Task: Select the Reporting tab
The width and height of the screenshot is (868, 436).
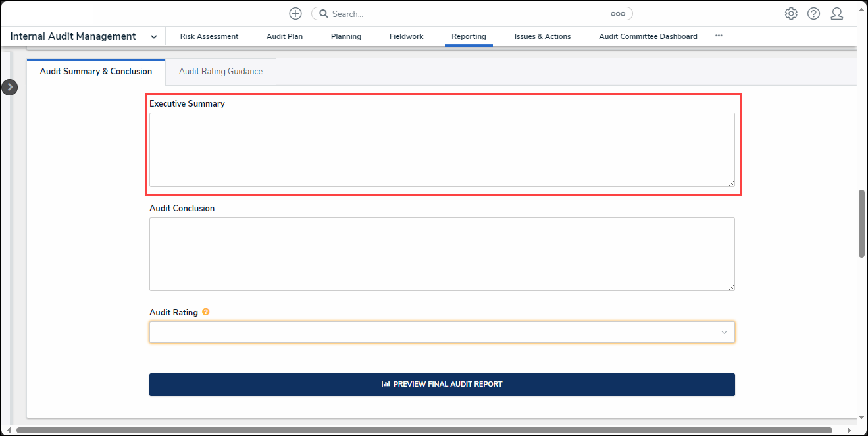Action: coord(469,36)
